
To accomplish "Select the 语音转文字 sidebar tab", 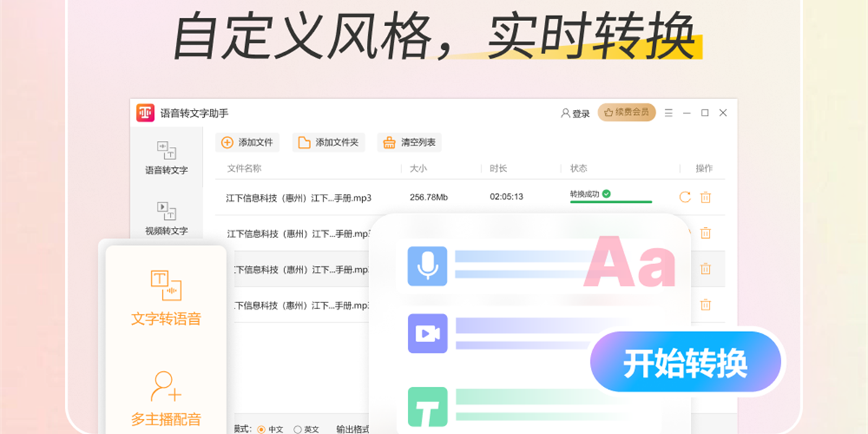I will pyautogui.click(x=166, y=158).
